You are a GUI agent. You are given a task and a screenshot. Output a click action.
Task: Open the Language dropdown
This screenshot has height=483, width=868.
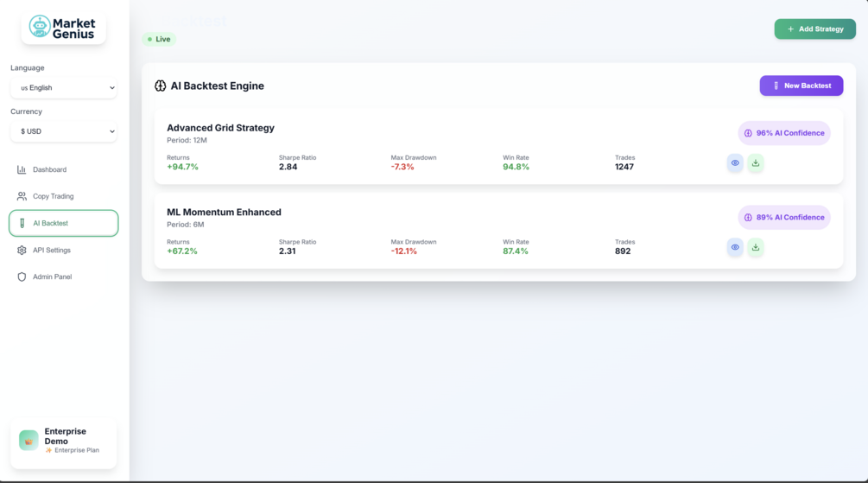[64, 87]
